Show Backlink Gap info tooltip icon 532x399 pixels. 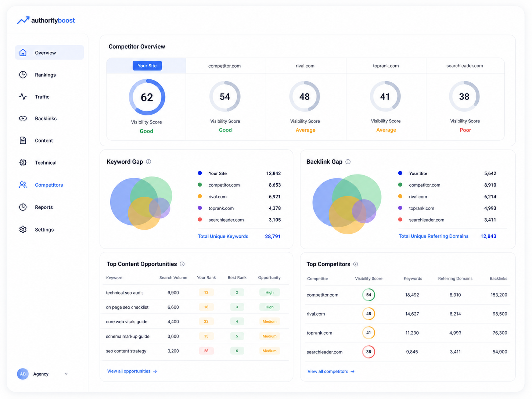coord(348,162)
